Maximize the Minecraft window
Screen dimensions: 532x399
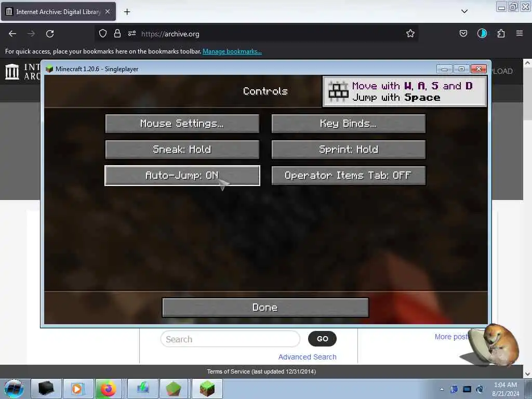point(461,69)
